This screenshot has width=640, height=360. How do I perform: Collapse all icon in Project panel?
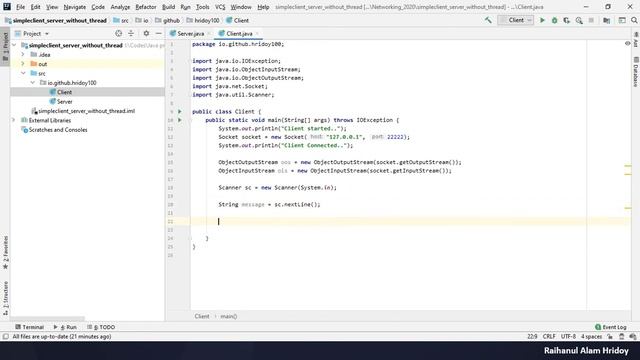point(131,33)
